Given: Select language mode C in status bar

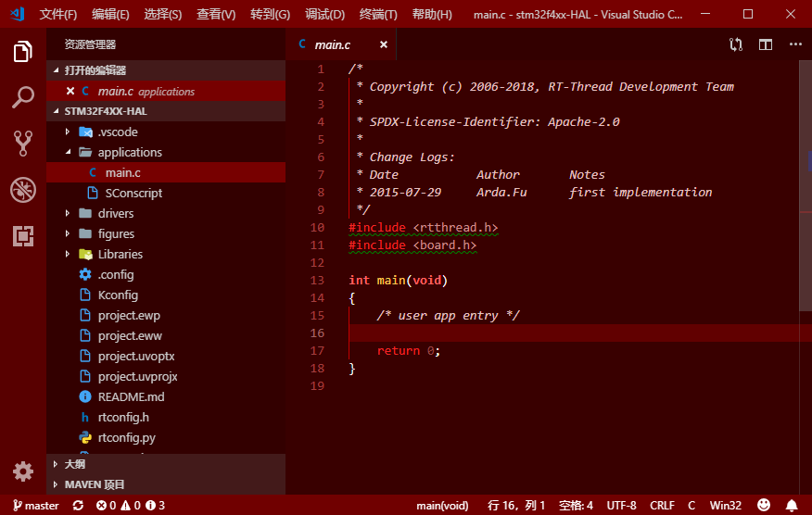Looking at the screenshot, I should pos(691,505).
